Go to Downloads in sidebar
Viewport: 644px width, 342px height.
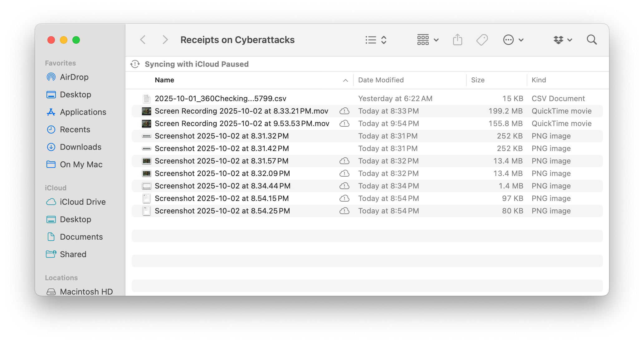pyautogui.click(x=80, y=147)
